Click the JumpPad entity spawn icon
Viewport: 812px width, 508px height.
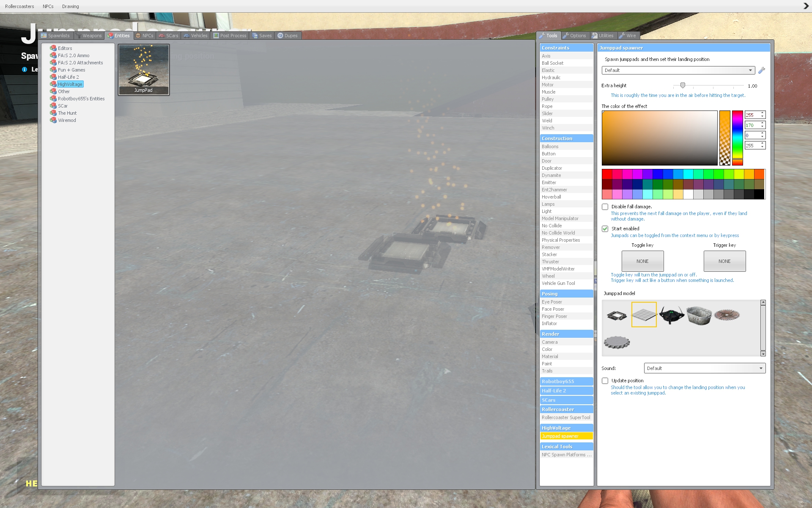pyautogui.click(x=144, y=70)
